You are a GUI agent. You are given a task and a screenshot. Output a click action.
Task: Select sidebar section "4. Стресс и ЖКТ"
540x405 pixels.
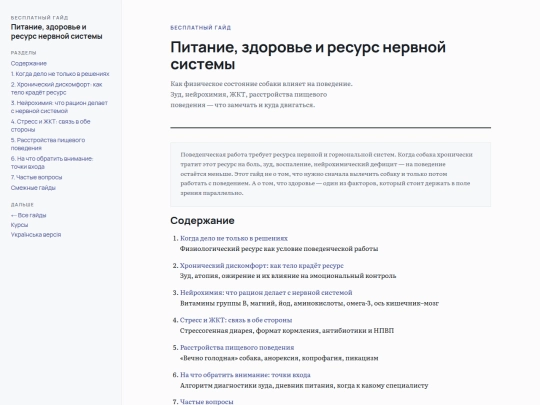coord(51,126)
